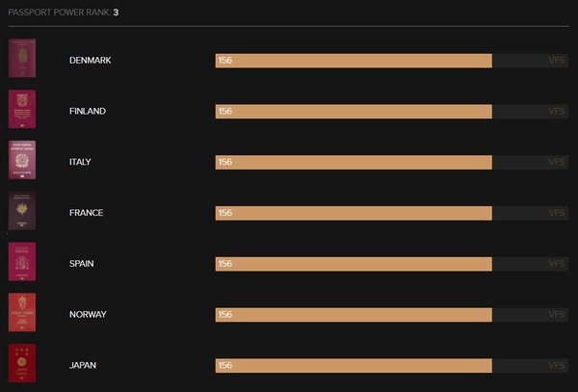
Task: Open the Spain passport cover thumbnail
Action: click(22, 262)
